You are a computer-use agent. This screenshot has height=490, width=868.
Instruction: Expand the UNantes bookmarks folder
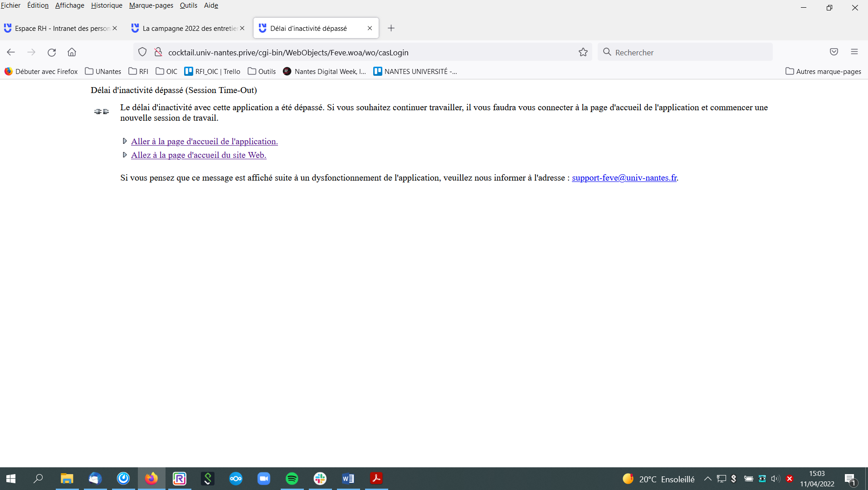point(103,71)
